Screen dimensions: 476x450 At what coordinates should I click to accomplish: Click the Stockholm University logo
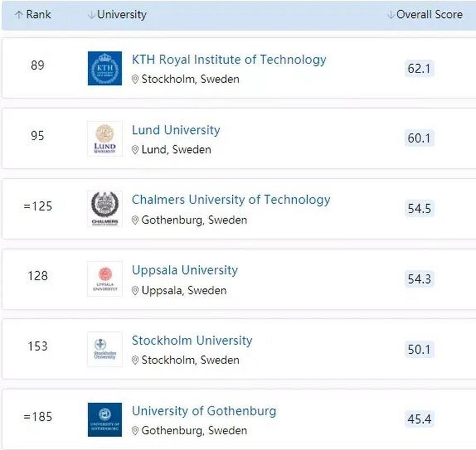(105, 349)
